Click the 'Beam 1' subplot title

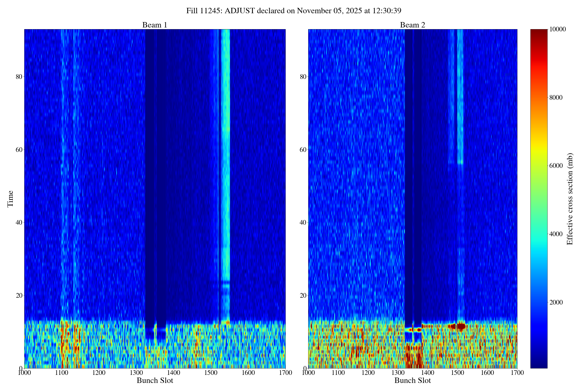(155, 25)
